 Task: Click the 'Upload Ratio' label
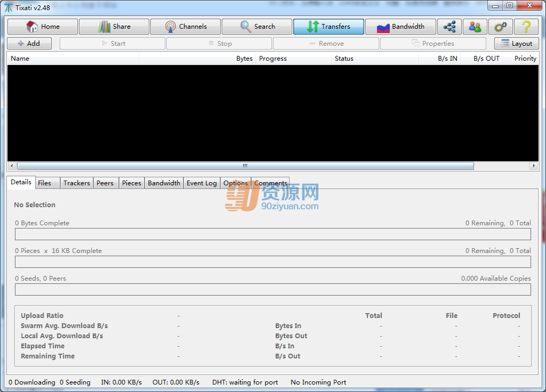(42, 315)
